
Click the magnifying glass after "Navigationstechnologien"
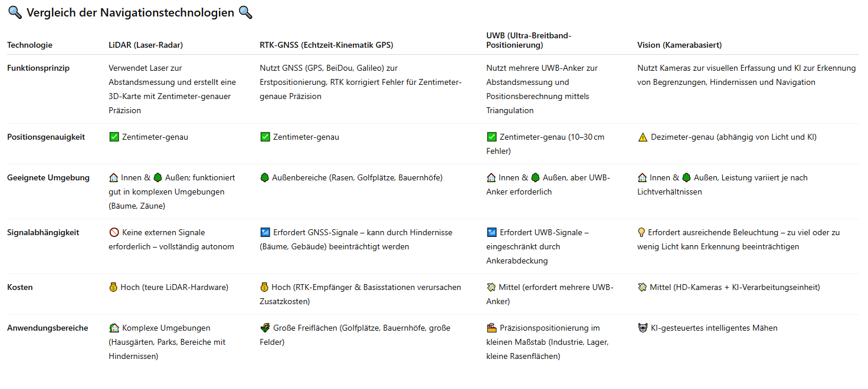pyautogui.click(x=245, y=12)
